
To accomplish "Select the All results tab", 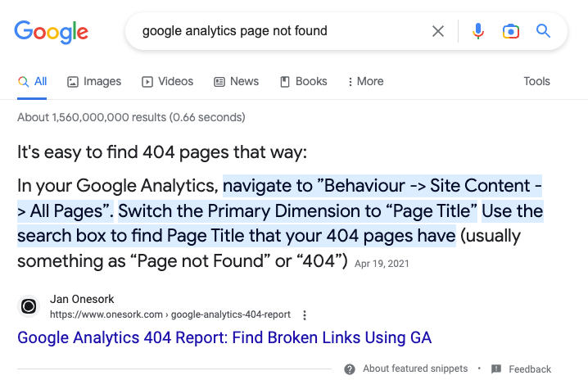I will 32,81.
